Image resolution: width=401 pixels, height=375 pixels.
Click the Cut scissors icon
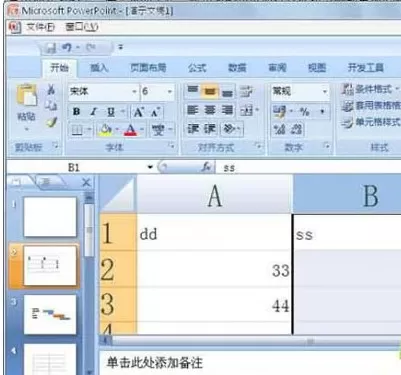[x=51, y=90]
